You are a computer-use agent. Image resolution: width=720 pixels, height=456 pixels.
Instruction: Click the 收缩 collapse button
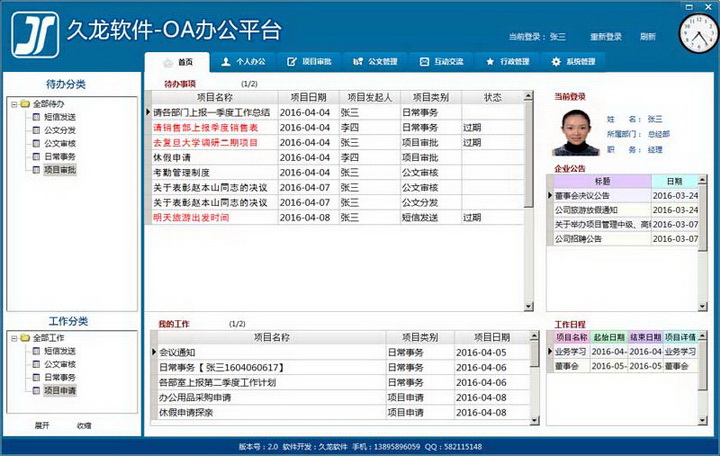click(84, 426)
